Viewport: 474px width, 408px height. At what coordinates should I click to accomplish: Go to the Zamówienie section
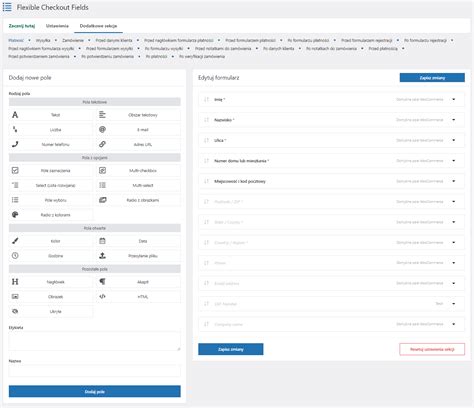tap(73, 40)
